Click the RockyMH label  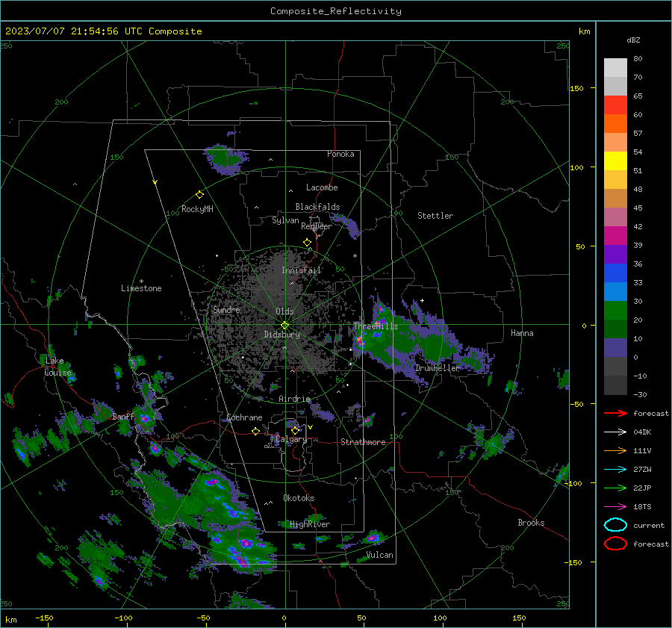click(197, 209)
